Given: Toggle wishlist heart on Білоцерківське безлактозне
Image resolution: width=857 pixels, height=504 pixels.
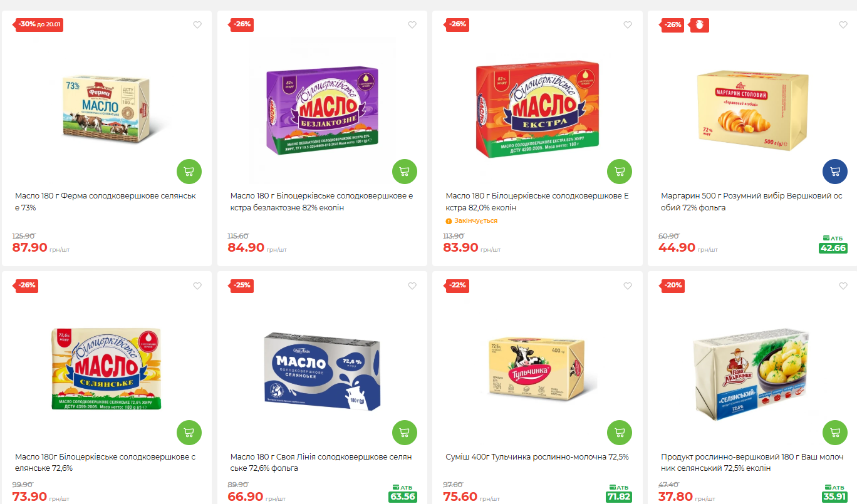Looking at the screenshot, I should [x=412, y=25].
